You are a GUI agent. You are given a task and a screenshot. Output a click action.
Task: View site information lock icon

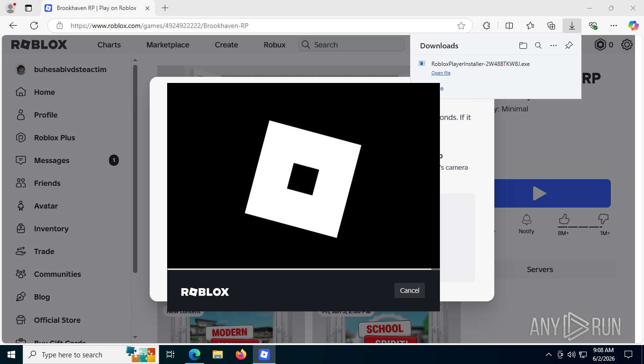(x=59, y=26)
